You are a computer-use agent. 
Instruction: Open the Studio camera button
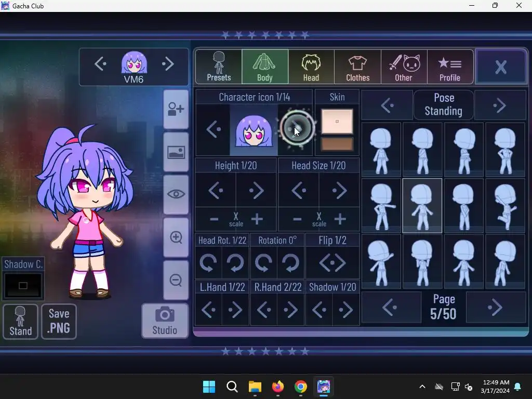coord(165,321)
